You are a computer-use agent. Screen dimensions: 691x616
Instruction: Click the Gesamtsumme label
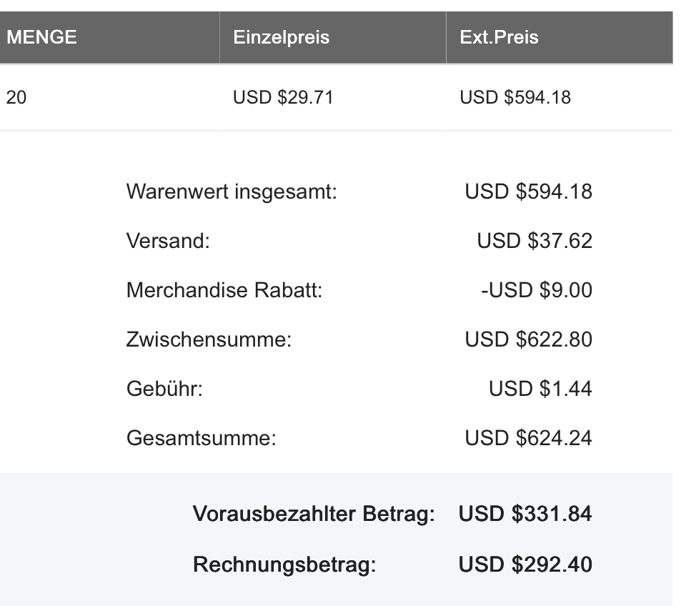pos(202,439)
